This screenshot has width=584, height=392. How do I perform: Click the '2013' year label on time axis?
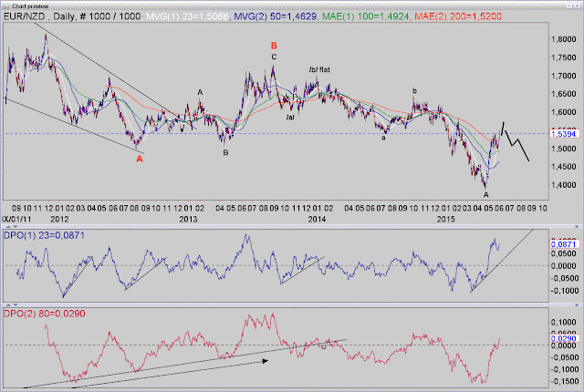pyautogui.click(x=188, y=219)
